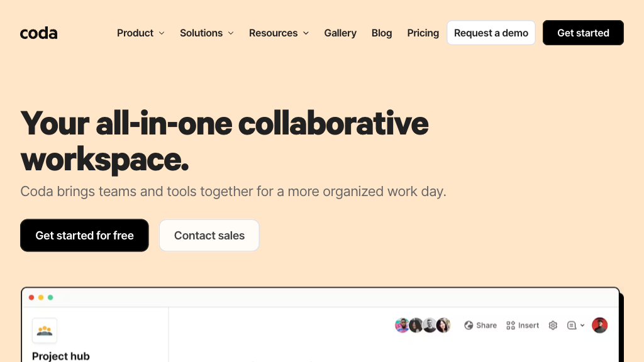Go to the Blog page

pos(382,33)
